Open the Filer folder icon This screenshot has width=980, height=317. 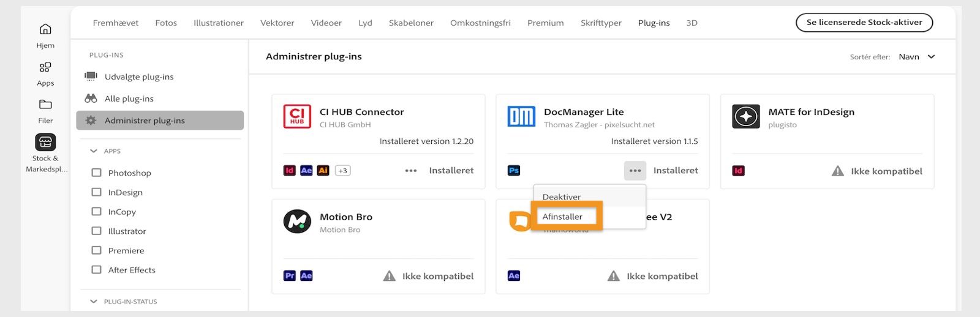point(45,104)
